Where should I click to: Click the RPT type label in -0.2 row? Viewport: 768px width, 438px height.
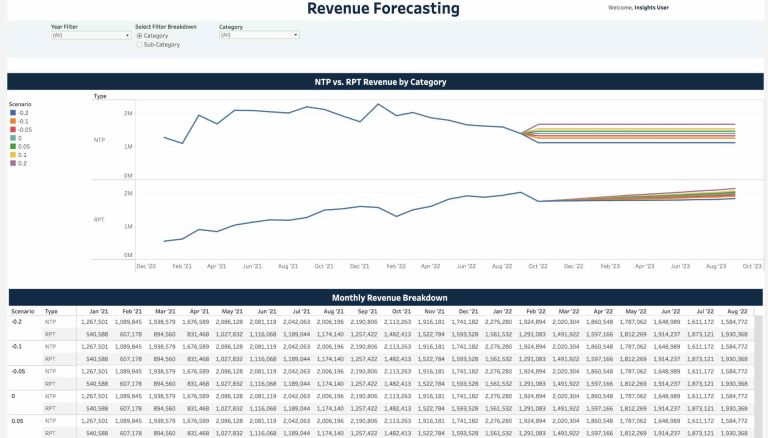pyautogui.click(x=50, y=334)
